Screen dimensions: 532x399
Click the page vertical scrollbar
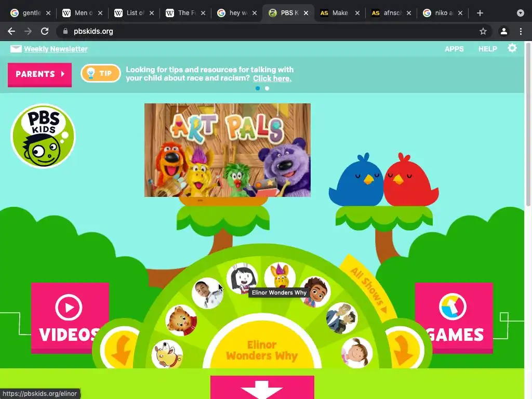528,124
